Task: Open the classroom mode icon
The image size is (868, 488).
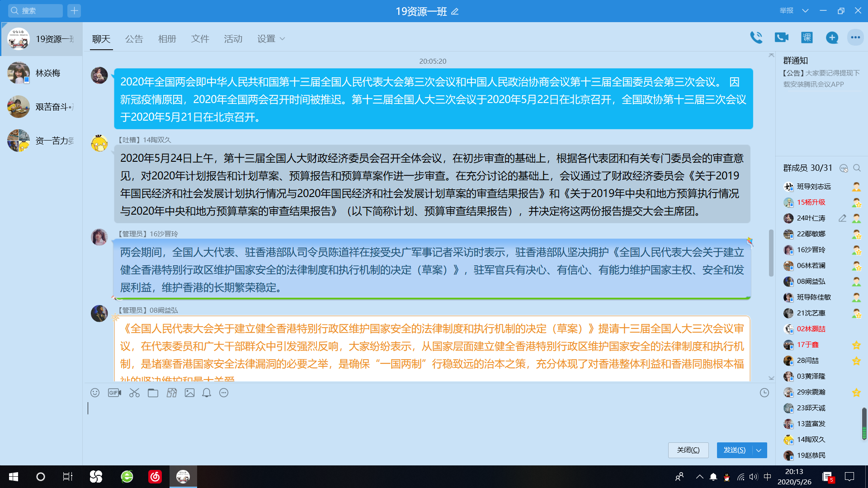Action: coord(807,38)
